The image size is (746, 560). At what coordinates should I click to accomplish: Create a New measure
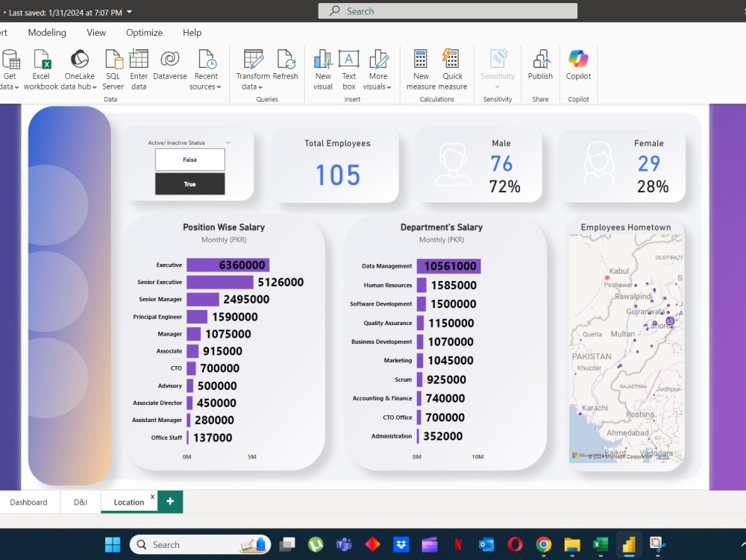pyautogui.click(x=421, y=67)
